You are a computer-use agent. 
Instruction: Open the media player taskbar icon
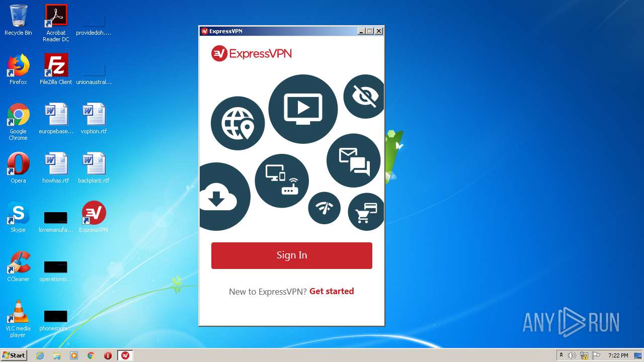pyautogui.click(x=74, y=355)
